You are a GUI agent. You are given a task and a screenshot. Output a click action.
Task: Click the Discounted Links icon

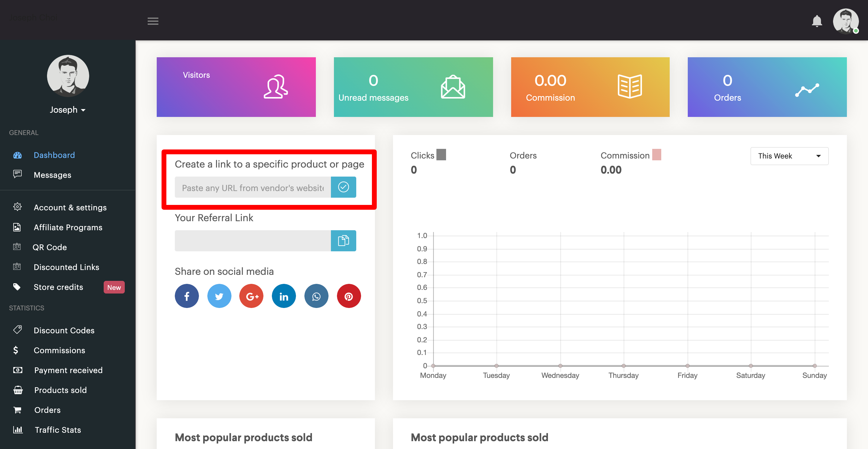coord(17,267)
